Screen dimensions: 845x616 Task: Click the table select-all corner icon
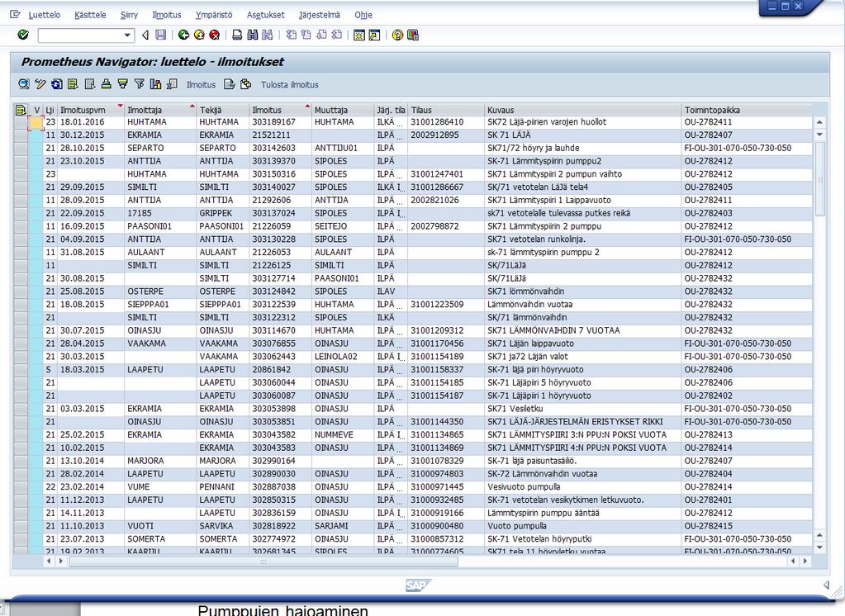(x=21, y=110)
